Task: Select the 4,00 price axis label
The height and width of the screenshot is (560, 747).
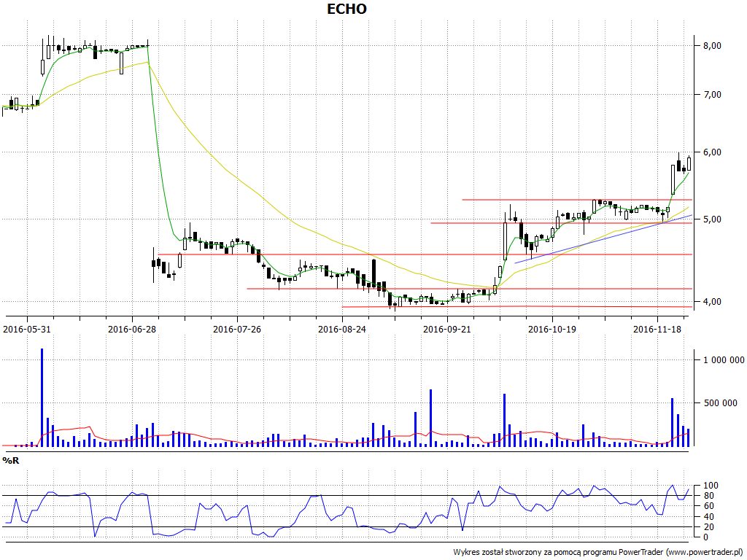Action: (x=712, y=301)
